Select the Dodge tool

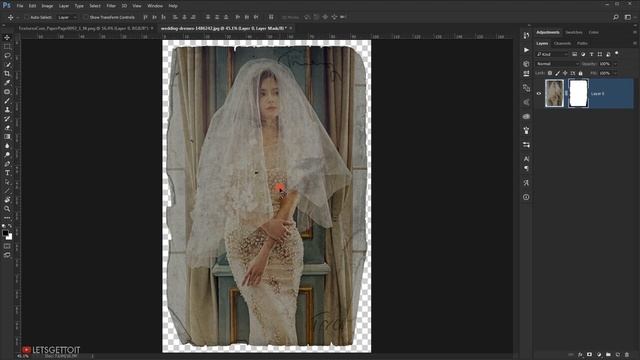click(x=7, y=155)
